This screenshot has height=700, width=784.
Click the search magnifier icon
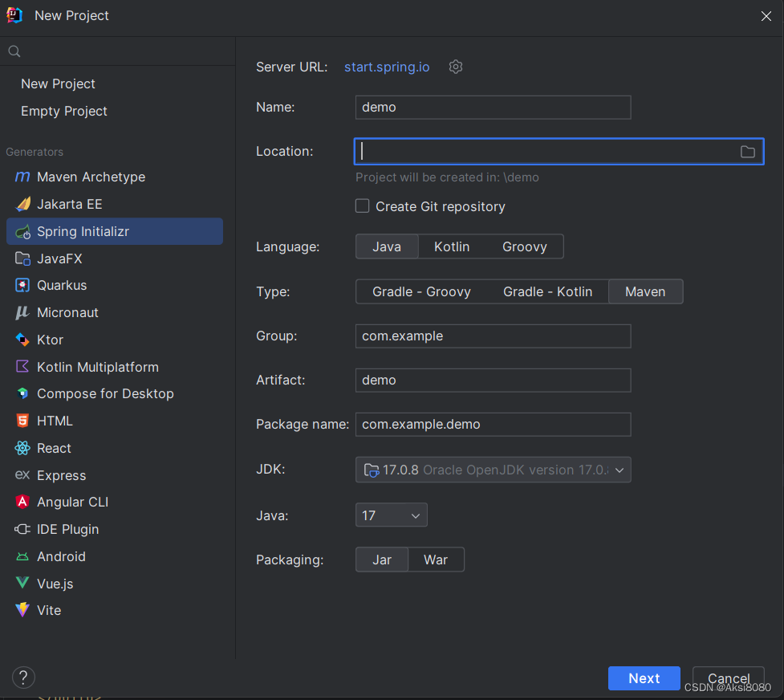(14, 51)
